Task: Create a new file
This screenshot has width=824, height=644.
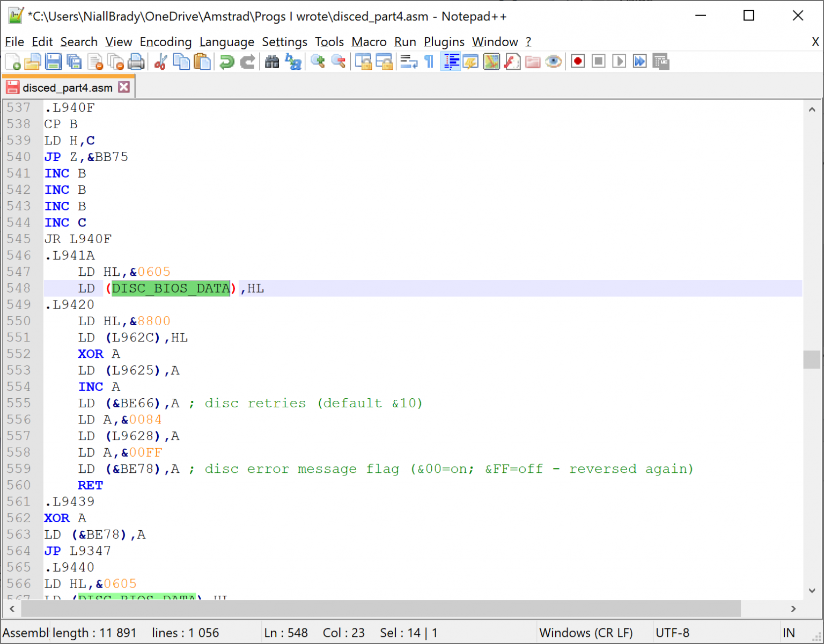Action: pyautogui.click(x=12, y=61)
